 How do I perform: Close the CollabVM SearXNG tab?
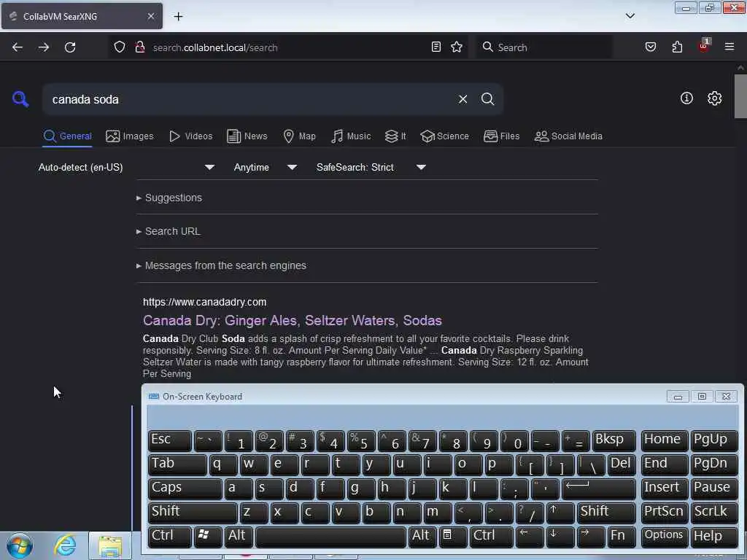(x=151, y=16)
